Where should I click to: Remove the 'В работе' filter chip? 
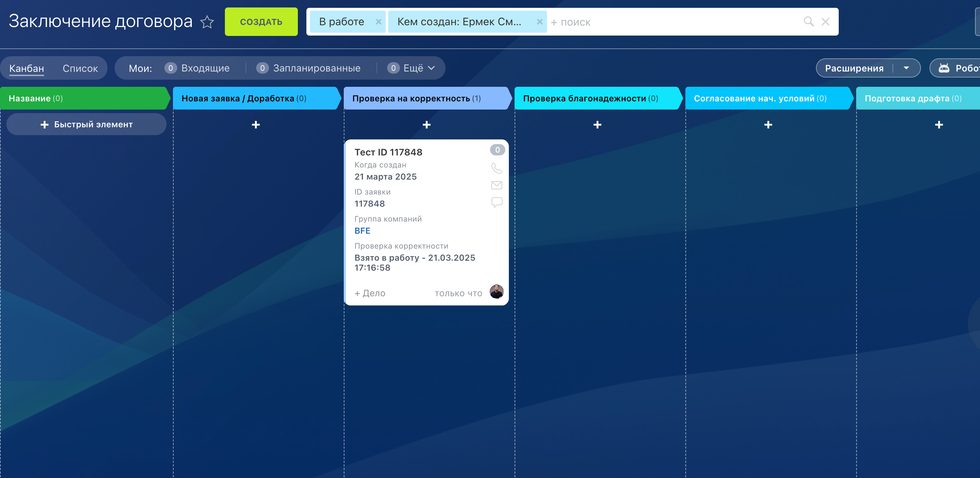tap(378, 22)
